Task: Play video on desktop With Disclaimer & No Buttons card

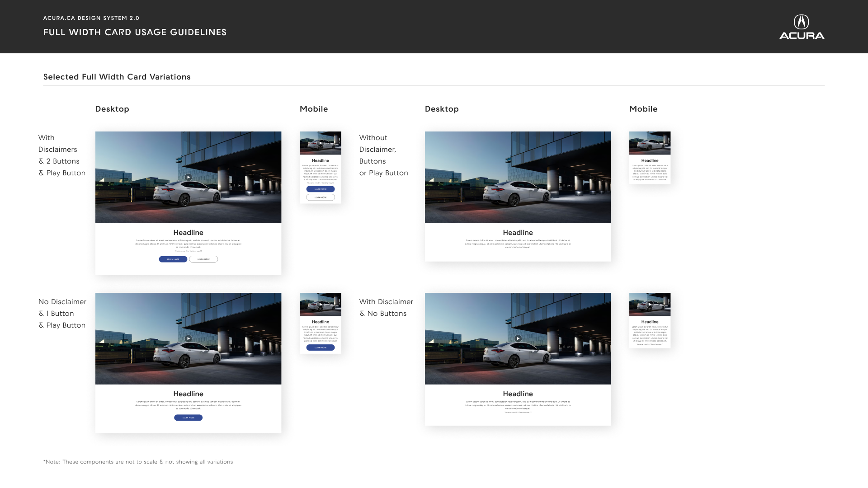Action: (518, 338)
